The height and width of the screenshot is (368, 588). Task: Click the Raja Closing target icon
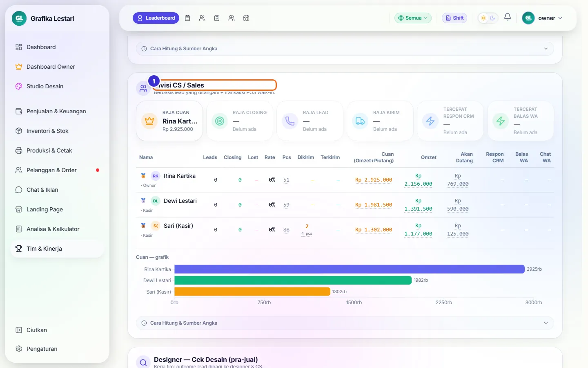pos(220,121)
